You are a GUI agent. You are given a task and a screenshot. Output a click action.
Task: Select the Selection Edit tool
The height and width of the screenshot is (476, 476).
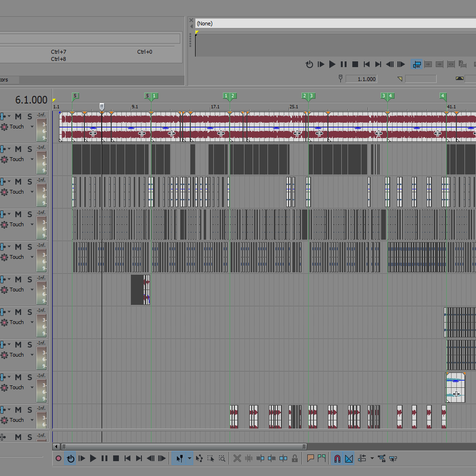[211, 458]
